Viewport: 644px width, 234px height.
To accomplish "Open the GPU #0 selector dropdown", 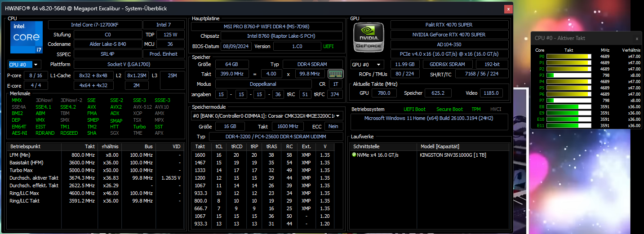I will [x=368, y=64].
